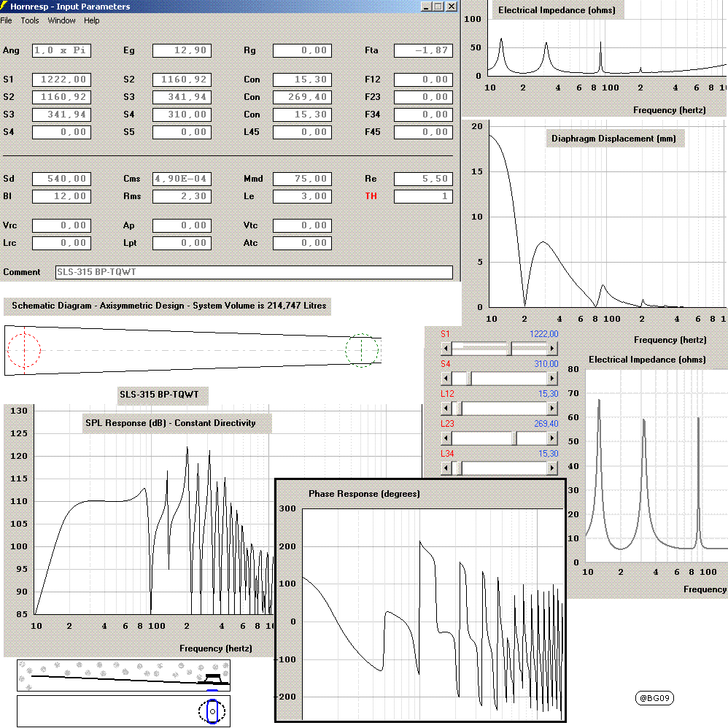Click the Comment field SLS-315 BP-TQWT
Screen dimensions: 728x728
click(254, 272)
